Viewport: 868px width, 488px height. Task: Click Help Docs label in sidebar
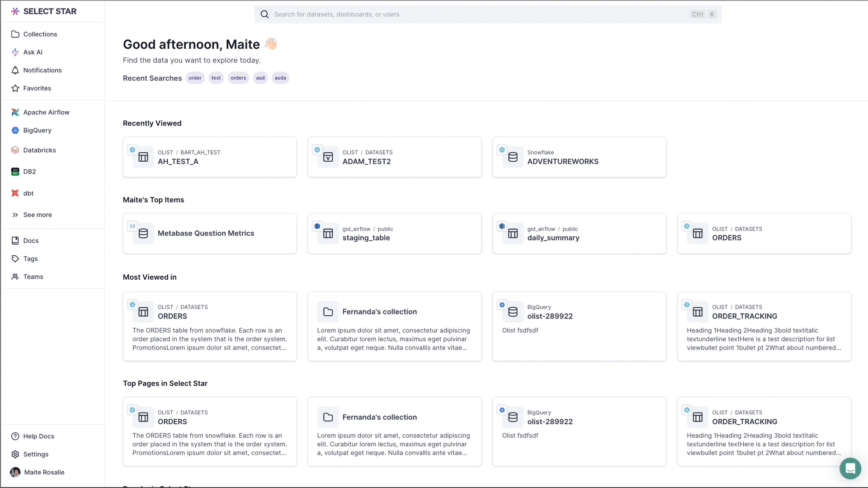(x=39, y=436)
